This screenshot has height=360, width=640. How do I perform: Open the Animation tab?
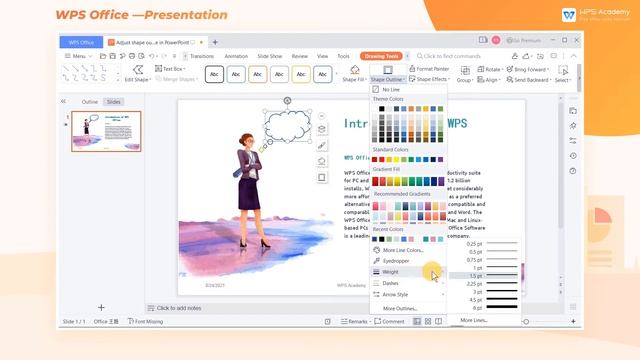[236, 56]
